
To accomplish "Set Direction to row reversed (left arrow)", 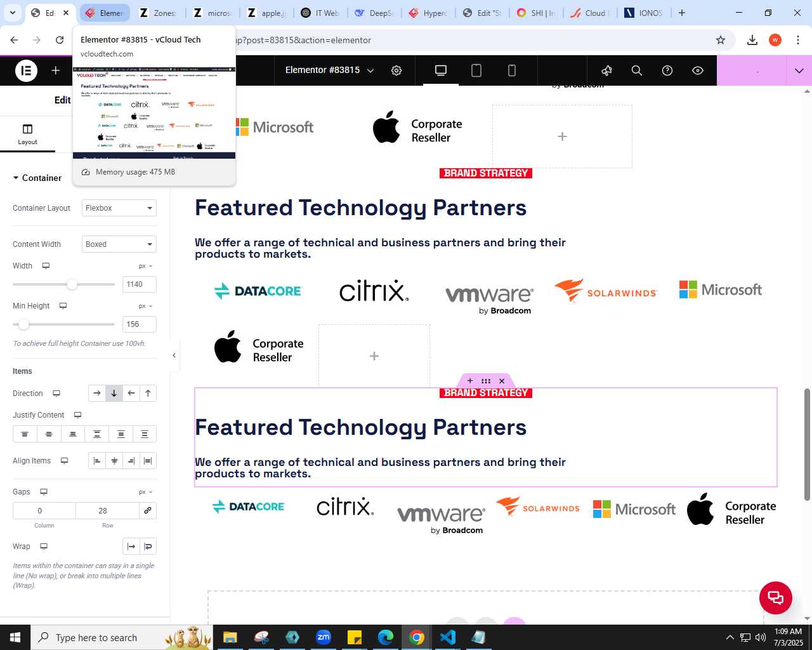I will (131, 394).
